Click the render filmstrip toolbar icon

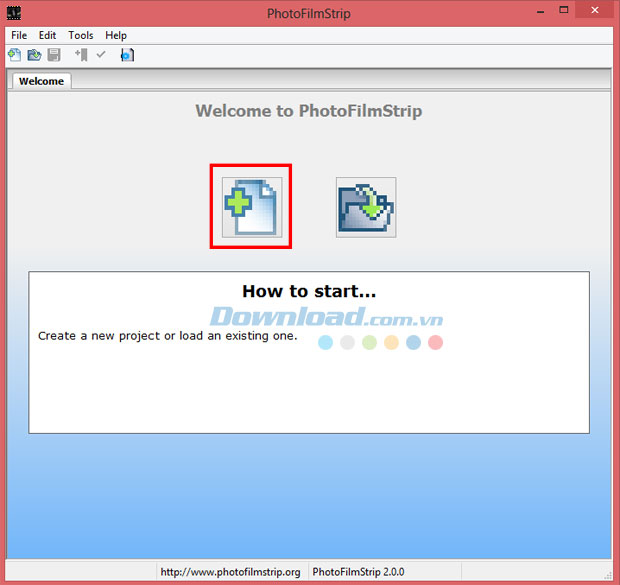click(x=127, y=55)
